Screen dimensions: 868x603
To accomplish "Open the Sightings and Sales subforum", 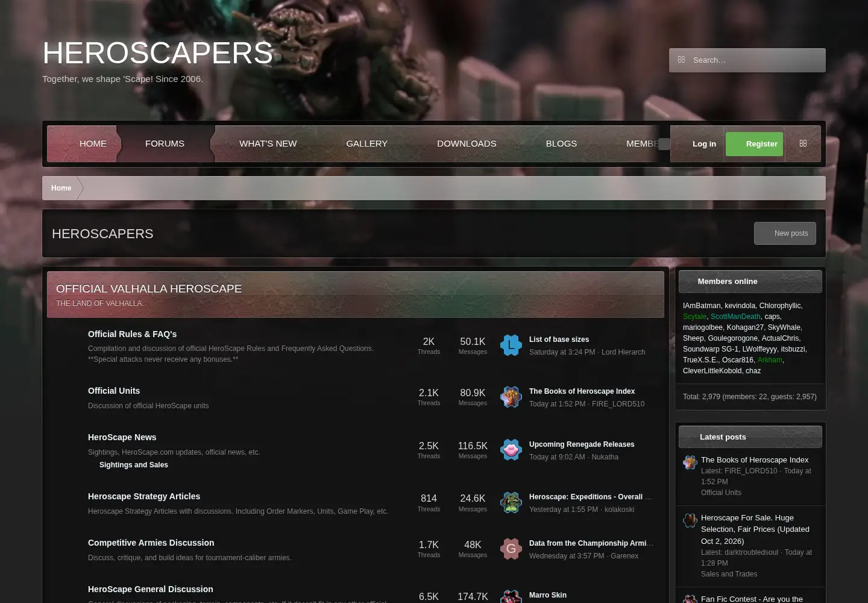I will click(134, 465).
